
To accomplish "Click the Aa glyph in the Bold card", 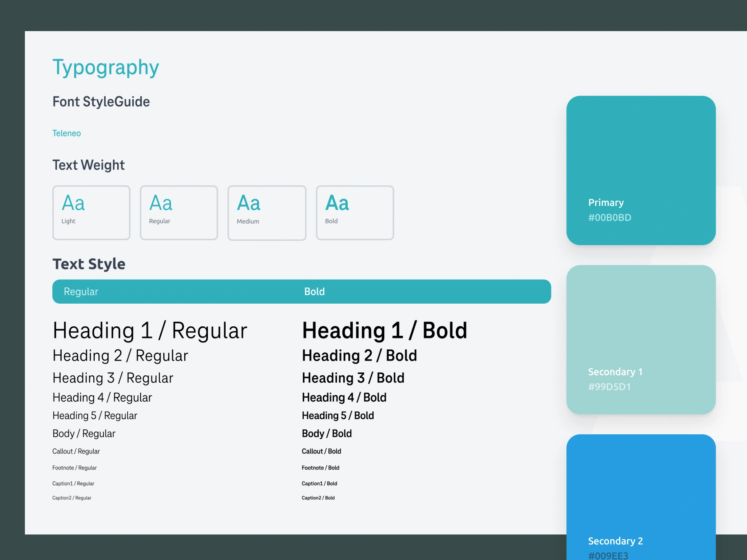I will click(337, 203).
